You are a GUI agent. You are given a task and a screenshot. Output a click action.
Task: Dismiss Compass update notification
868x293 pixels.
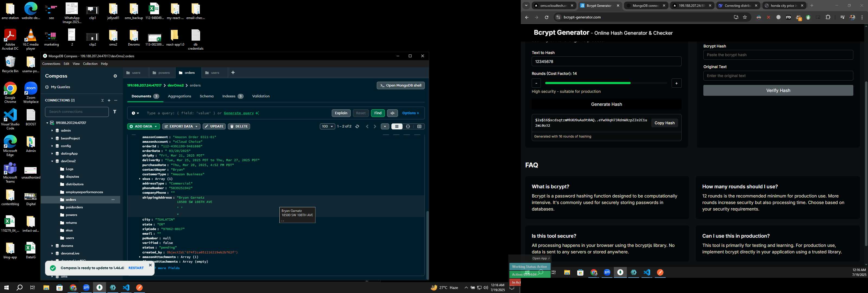coord(150,265)
